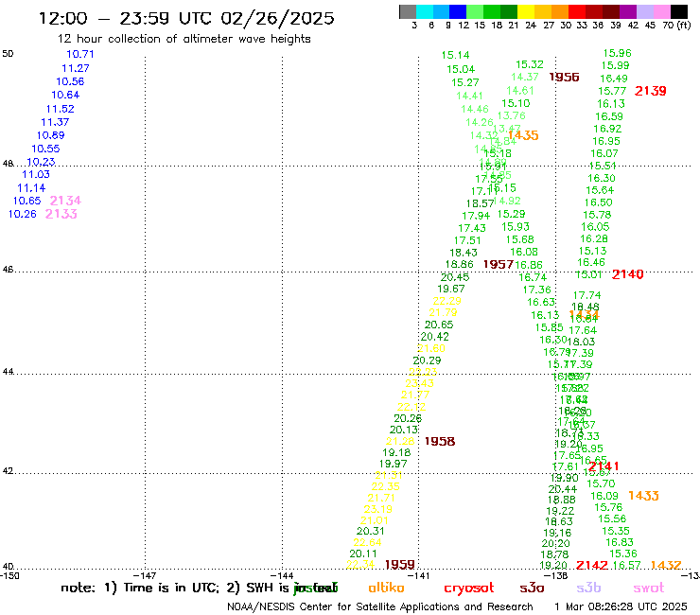This screenshot has height=615, width=700.
Task: Select the green value 15.14 on the top track
Action: pyautogui.click(x=455, y=56)
